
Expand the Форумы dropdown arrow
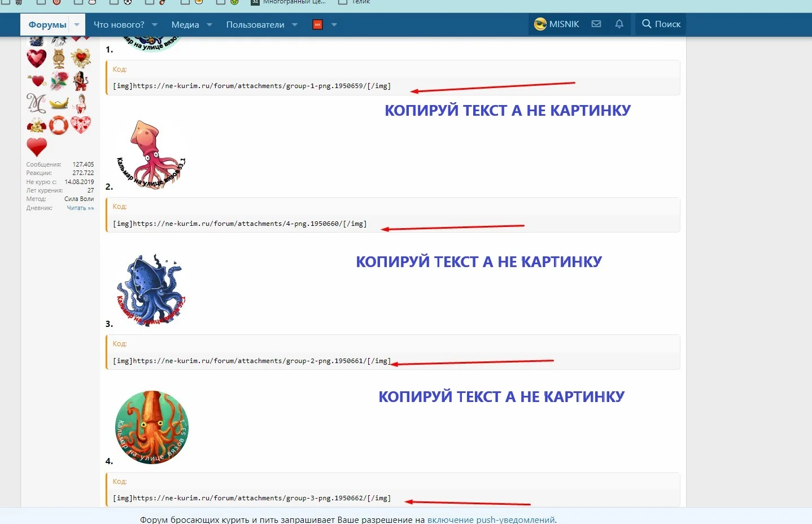77,25
